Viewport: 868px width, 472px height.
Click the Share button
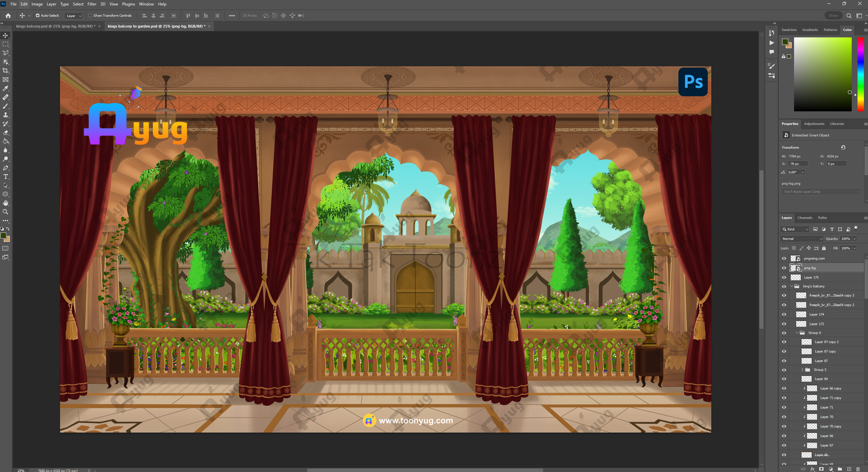[x=833, y=16]
